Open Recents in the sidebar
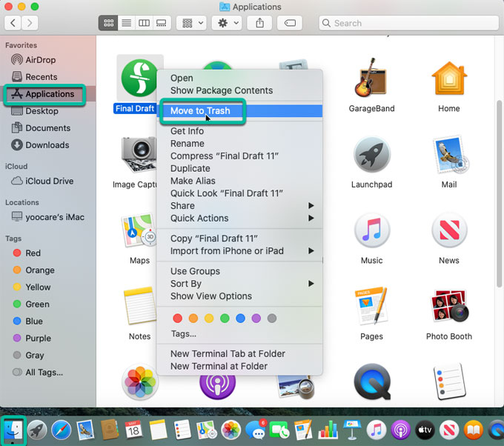 pyautogui.click(x=48, y=77)
